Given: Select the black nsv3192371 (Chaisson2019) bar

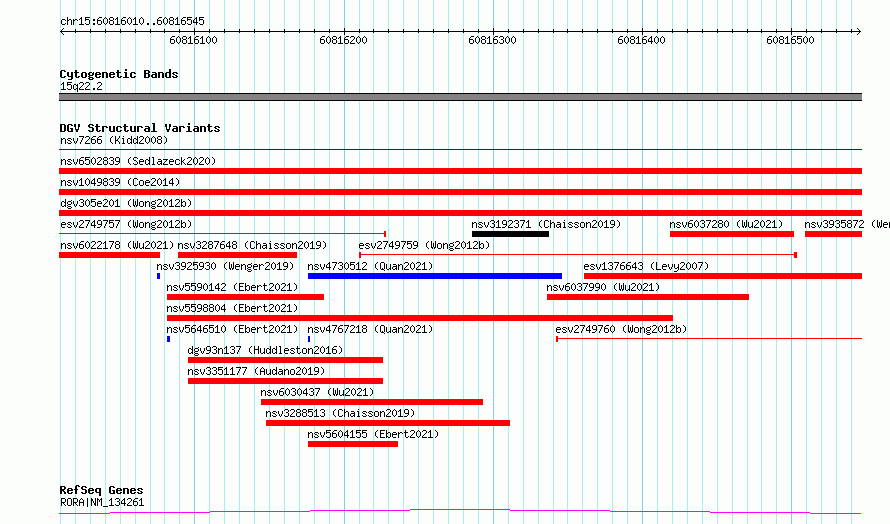Looking at the screenshot, I should [510, 234].
